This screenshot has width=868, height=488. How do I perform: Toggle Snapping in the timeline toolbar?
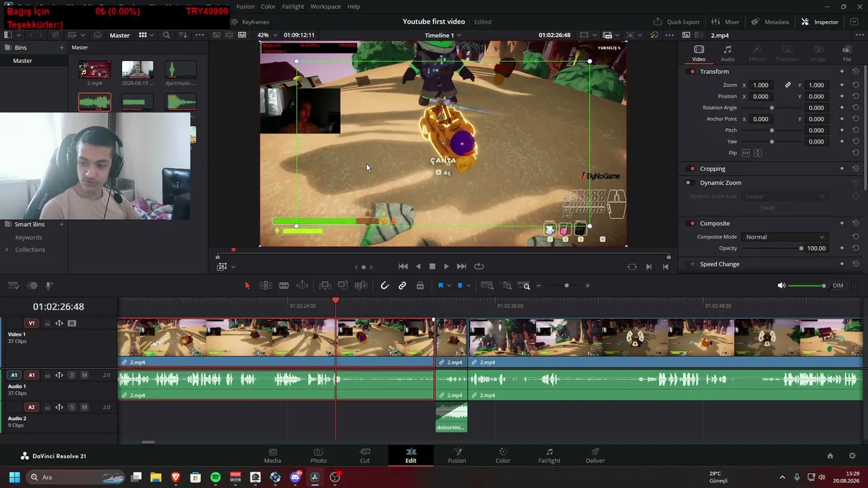(384, 285)
